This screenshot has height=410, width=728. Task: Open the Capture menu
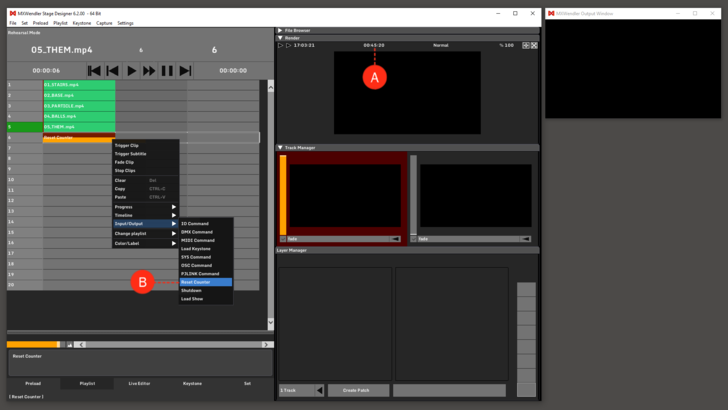tap(104, 23)
